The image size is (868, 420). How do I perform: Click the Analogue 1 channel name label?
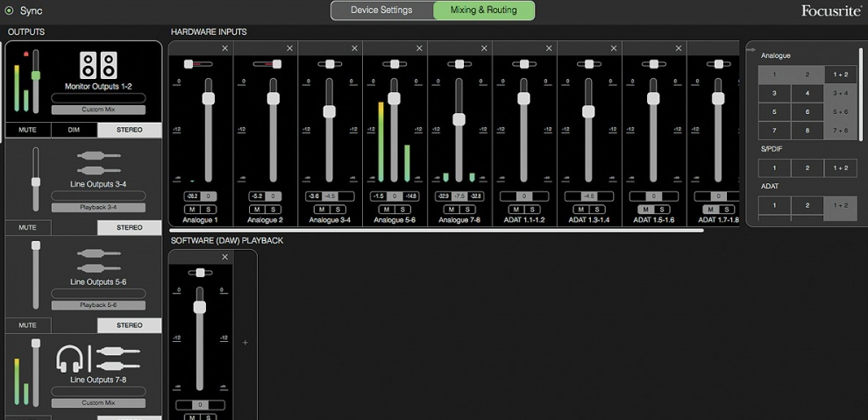click(x=201, y=220)
